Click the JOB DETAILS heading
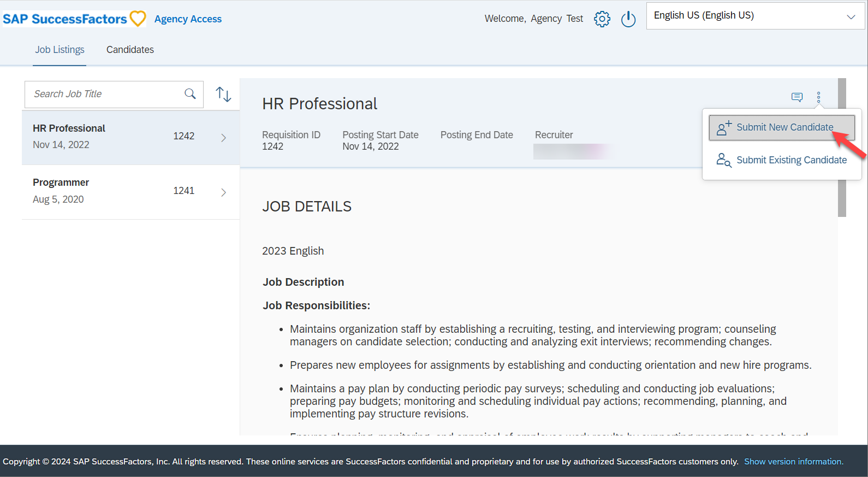The height and width of the screenshot is (477, 868). pos(307,207)
